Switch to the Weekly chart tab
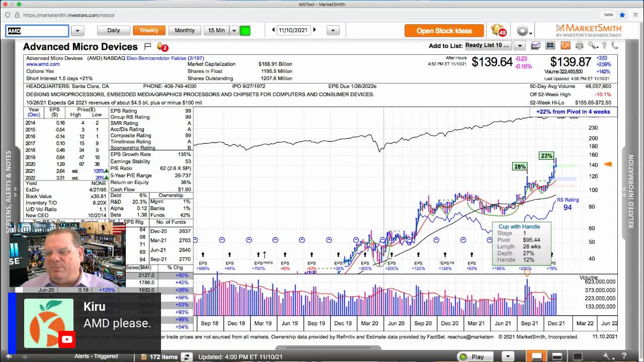 click(149, 31)
